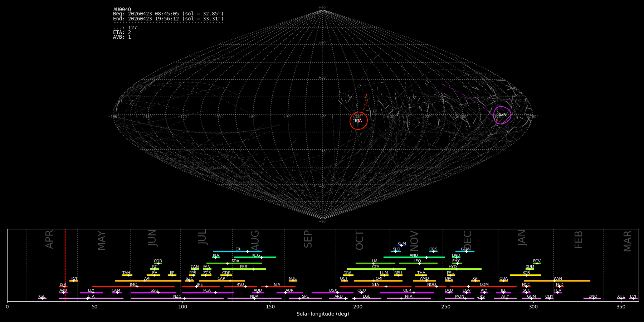Click the LEO shower bar
The height and width of the screenshot is (322, 644).
[x=418, y=263]
